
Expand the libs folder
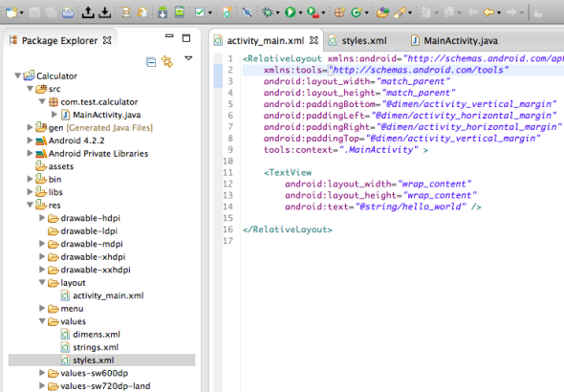point(30,191)
